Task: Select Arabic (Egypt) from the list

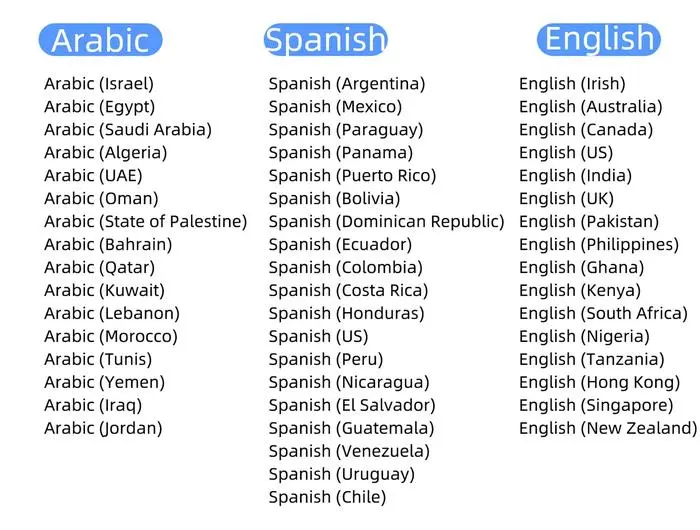Action: 99,107
